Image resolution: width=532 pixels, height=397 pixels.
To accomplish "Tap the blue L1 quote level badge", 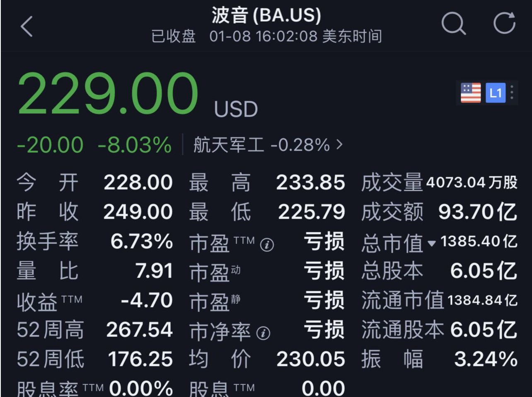I will [496, 93].
